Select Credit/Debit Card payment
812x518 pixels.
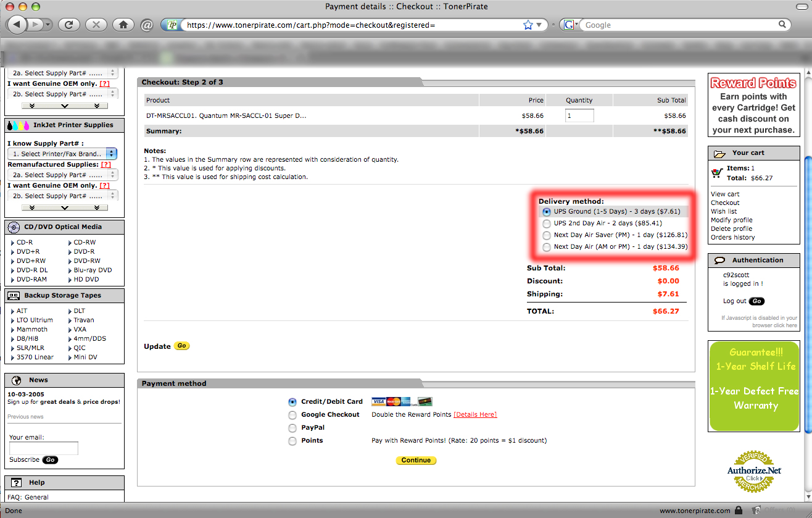point(292,402)
